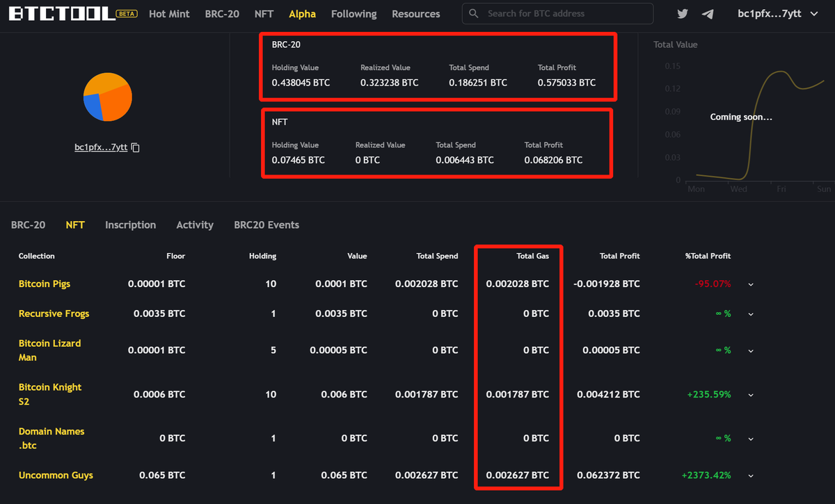Image resolution: width=835 pixels, height=504 pixels.
Task: Click Bitcoin Pigs total profit -0.001928 BTC
Action: coord(607,284)
